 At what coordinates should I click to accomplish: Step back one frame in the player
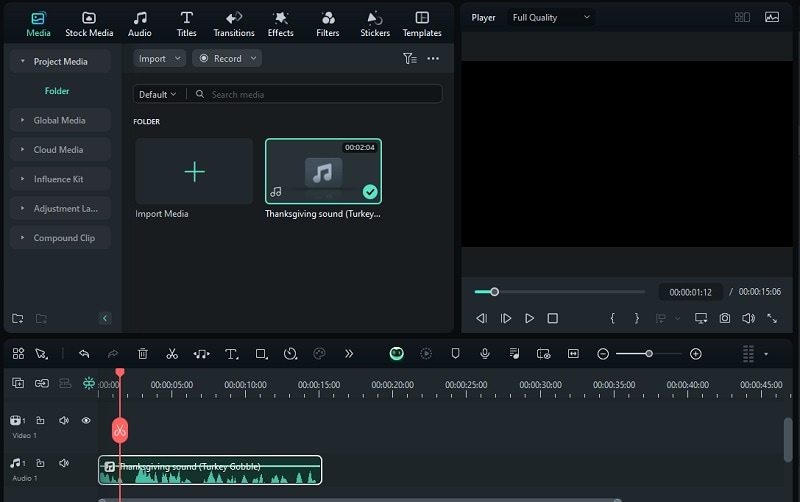481,318
